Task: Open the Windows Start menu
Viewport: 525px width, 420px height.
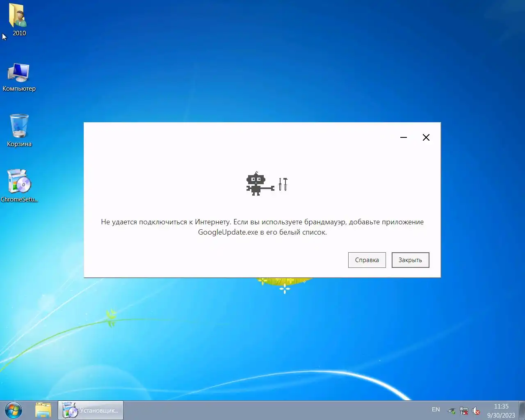Action: click(x=14, y=410)
